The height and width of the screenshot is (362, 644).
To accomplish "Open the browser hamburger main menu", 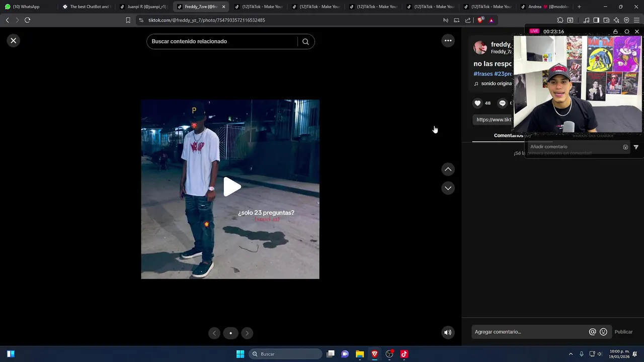I will (x=636, y=20).
